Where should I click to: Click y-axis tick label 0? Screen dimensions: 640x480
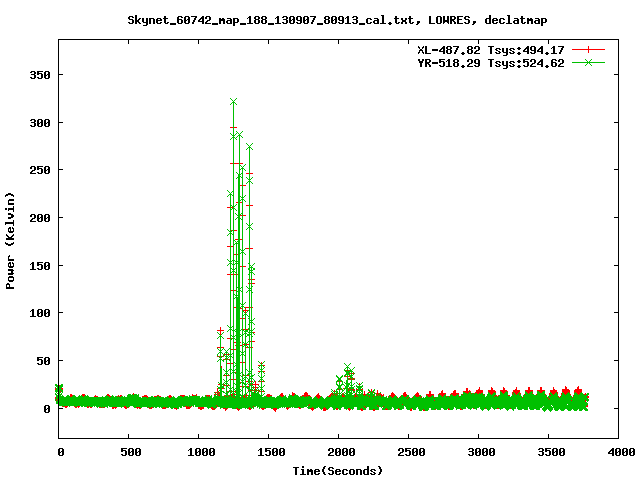pyautogui.click(x=47, y=409)
